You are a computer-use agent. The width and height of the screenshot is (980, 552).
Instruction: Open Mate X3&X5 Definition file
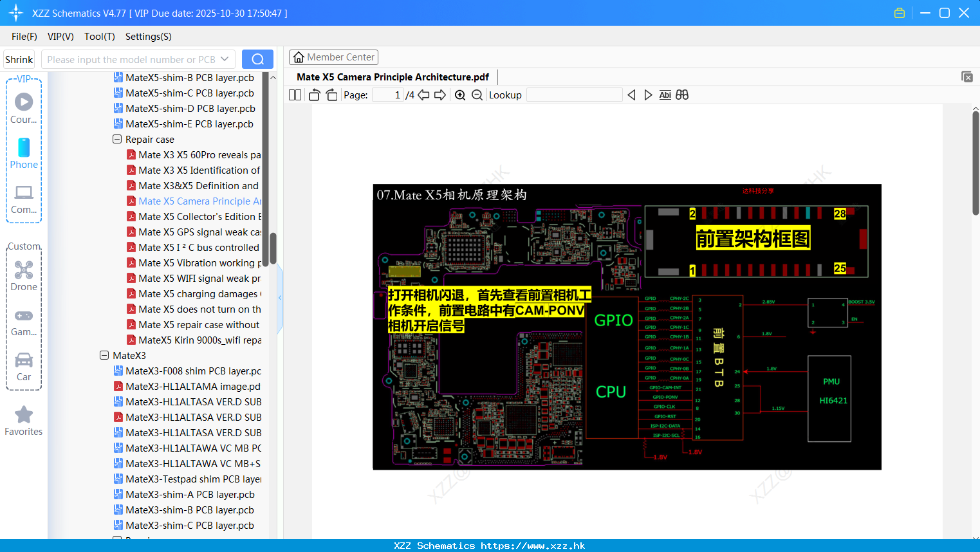[x=192, y=186]
